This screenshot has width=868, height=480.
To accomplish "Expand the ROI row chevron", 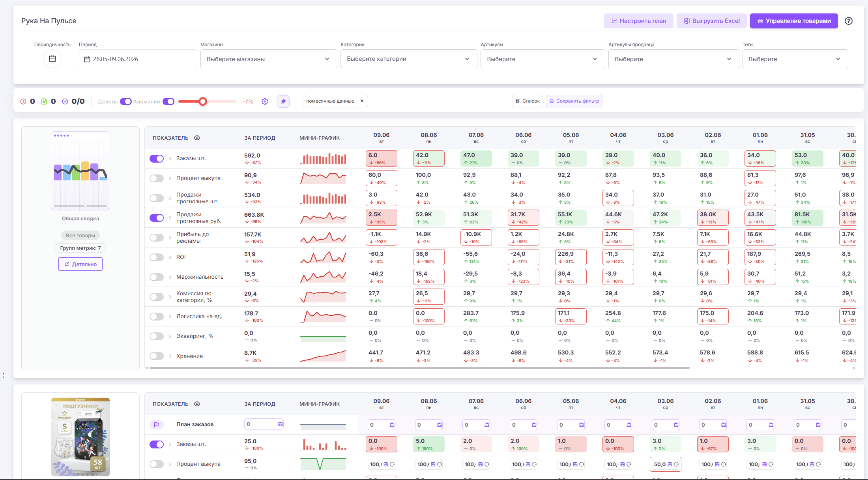I will [170, 257].
